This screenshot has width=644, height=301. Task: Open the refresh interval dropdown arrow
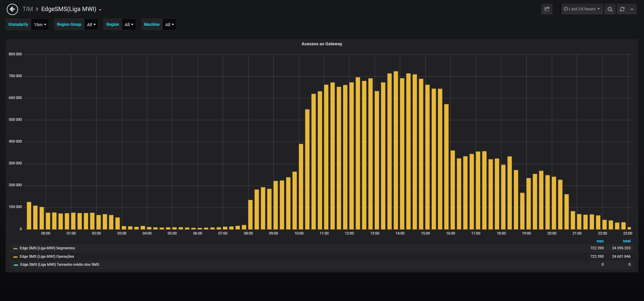pos(632,9)
